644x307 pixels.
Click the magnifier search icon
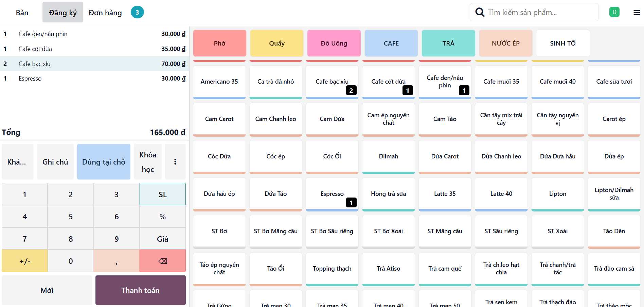coord(480,12)
